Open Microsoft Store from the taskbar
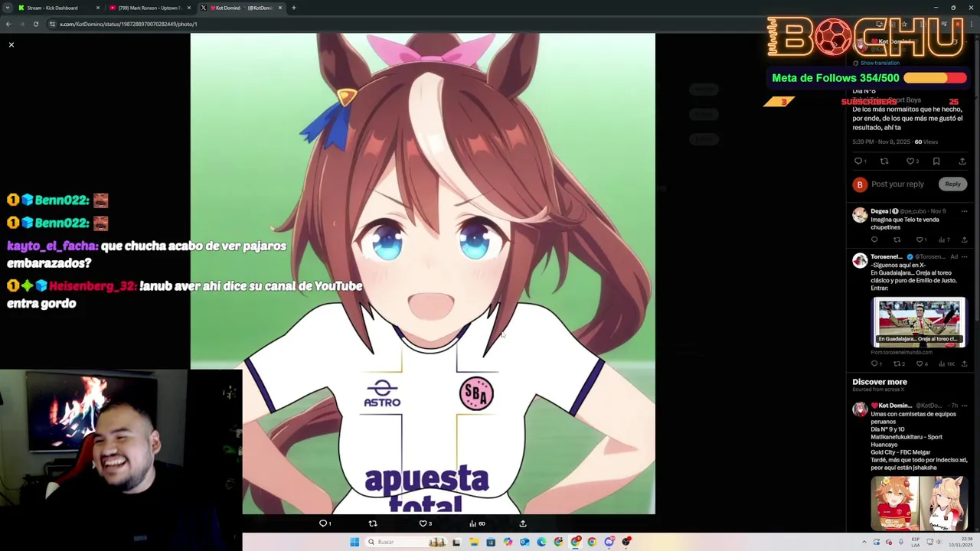 pos(491,542)
